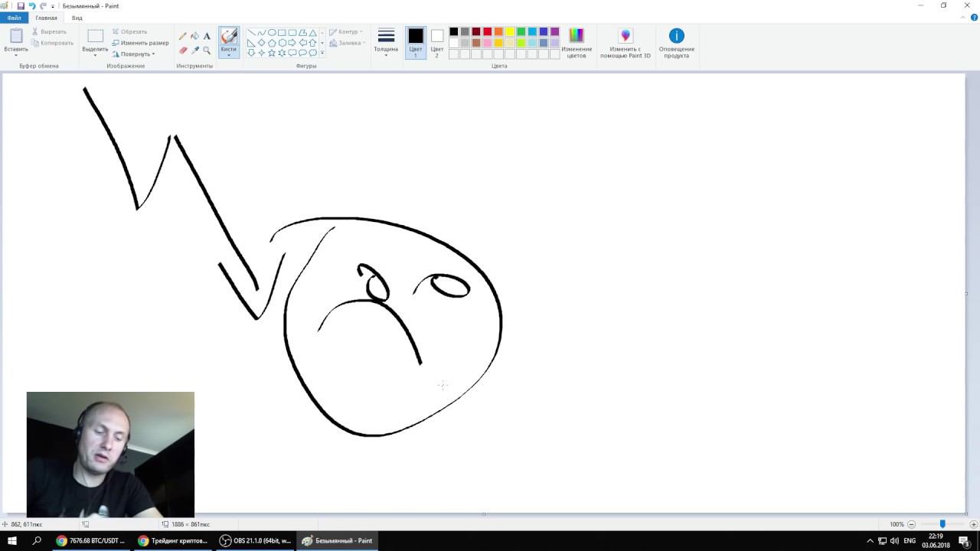980x551 pixels.
Task: Switch to OBS 21.1.0 taskbar window
Action: [x=255, y=540]
